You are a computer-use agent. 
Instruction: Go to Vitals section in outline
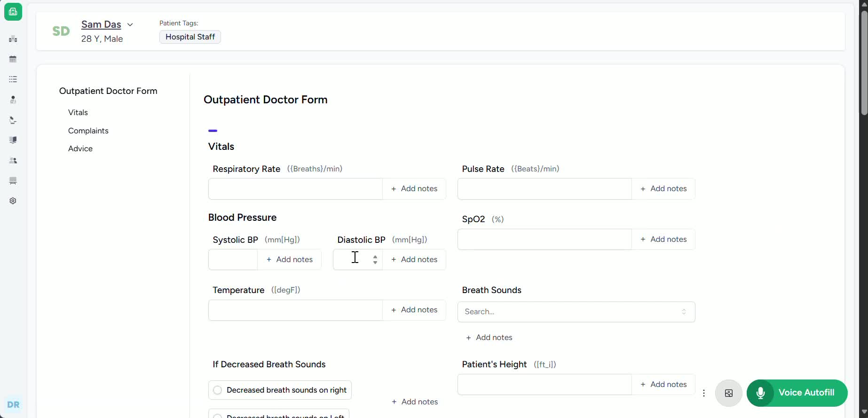[78, 113]
